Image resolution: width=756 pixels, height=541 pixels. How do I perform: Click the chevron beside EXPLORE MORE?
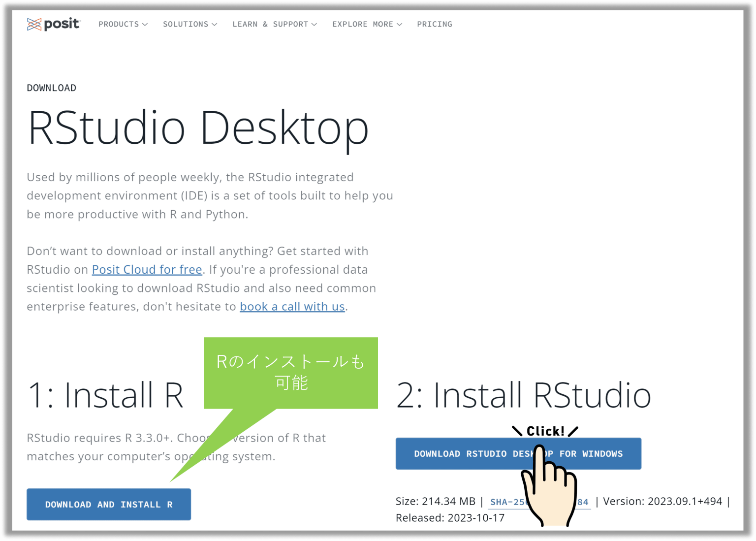point(399,24)
